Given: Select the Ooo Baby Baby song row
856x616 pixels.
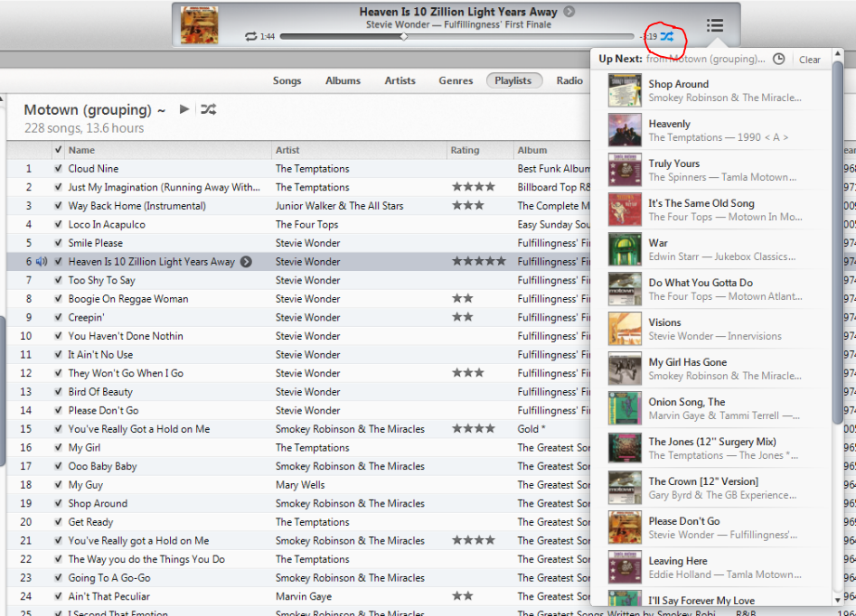Looking at the screenshot, I should (298, 466).
